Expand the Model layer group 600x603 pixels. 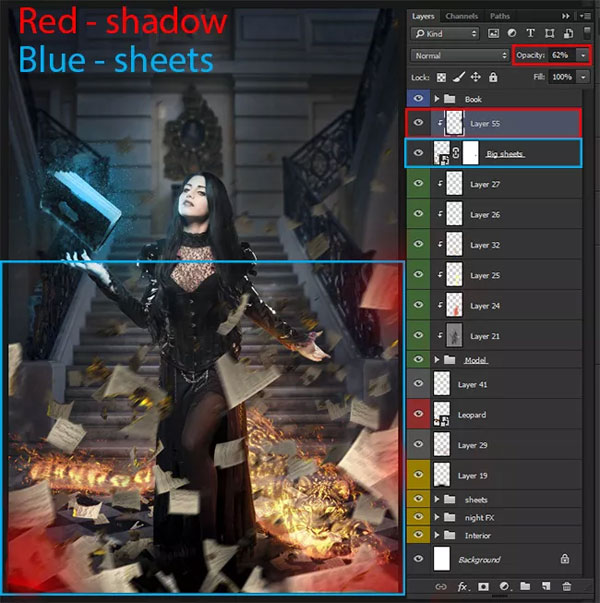[437, 360]
